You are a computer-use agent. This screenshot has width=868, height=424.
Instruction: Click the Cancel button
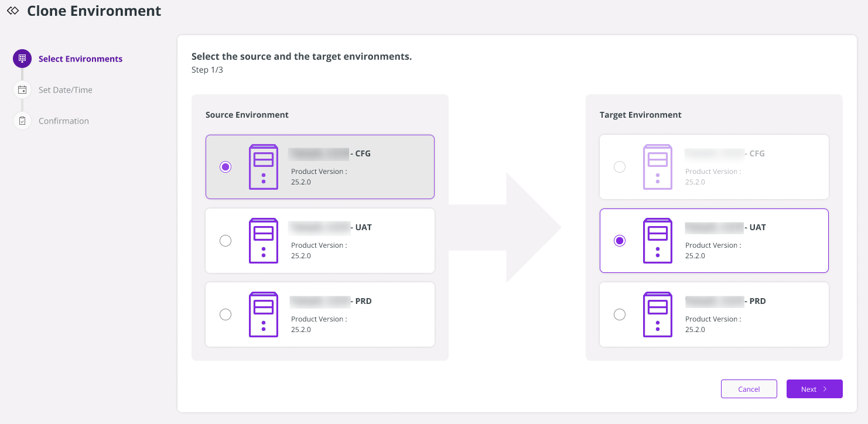(749, 388)
